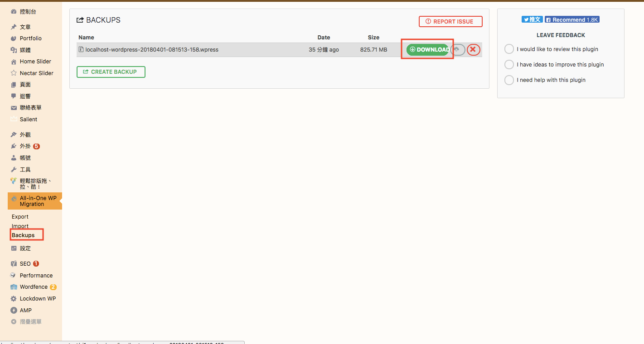Click the pushpin icon beside 文章
Screen dimensions: 644x344
pyautogui.click(x=14, y=27)
